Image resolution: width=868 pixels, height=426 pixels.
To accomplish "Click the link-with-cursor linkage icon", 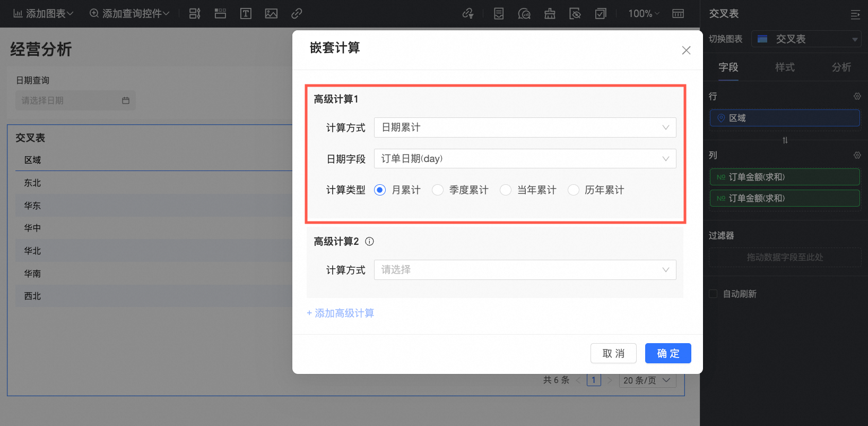I will pos(468,13).
